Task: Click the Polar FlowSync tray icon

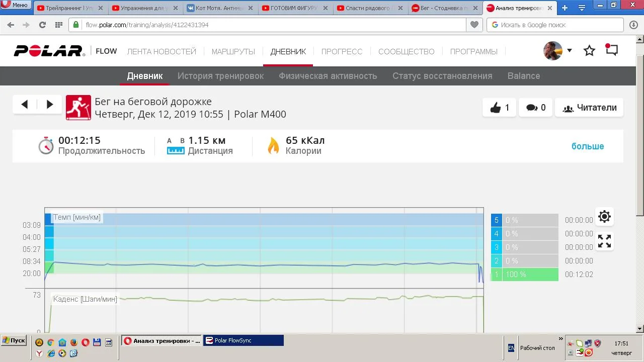Action: pyautogui.click(x=580, y=352)
